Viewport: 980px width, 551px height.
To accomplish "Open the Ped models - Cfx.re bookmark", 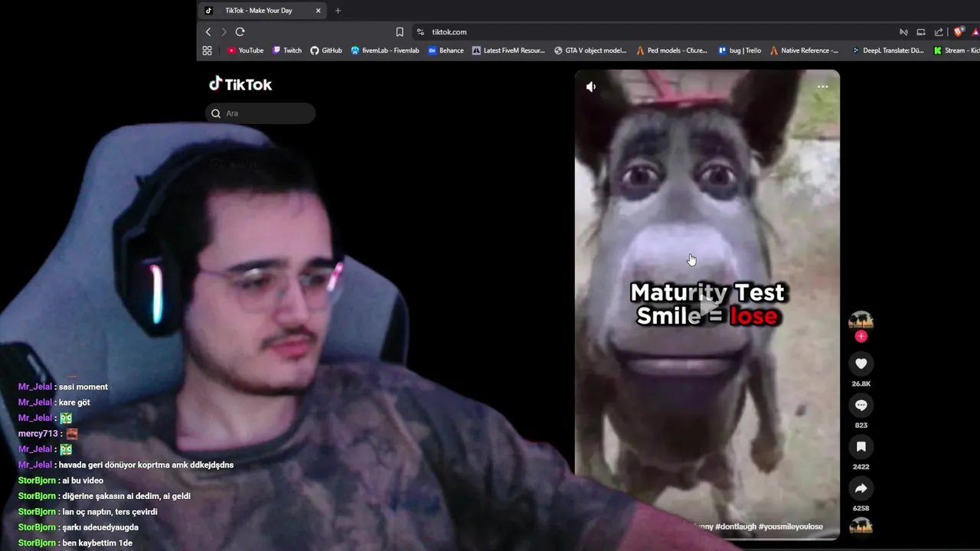I will pos(672,51).
